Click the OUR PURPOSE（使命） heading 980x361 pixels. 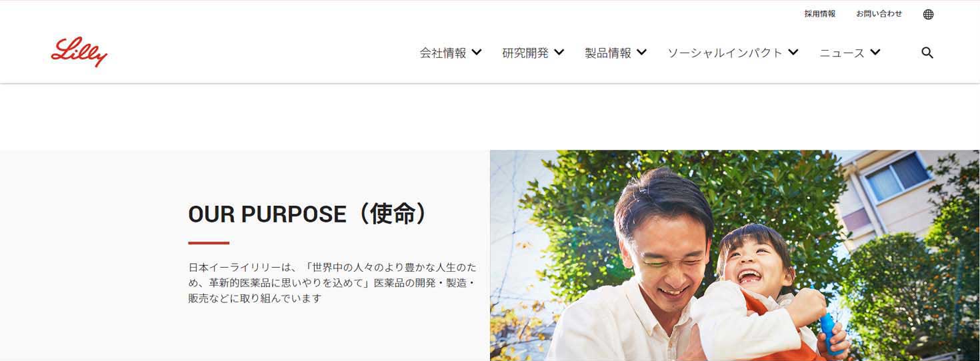(x=308, y=214)
